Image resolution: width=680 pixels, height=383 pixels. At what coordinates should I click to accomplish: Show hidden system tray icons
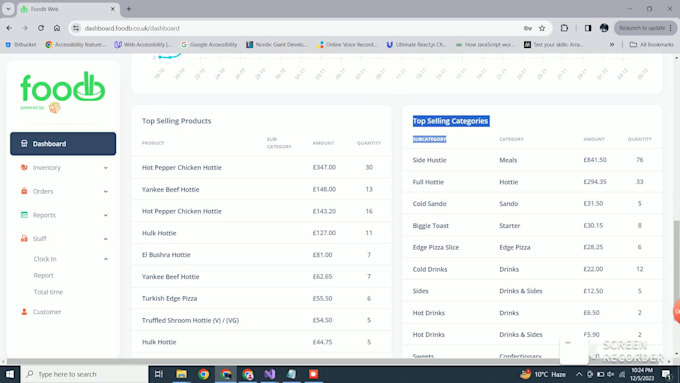pos(579,374)
